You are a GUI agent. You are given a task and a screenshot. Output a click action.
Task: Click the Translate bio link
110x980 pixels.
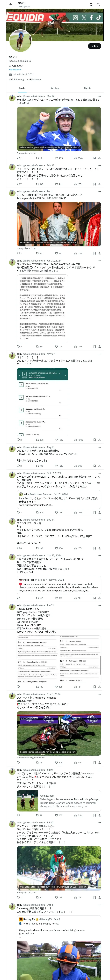pyautogui.click(x=15, y=70)
